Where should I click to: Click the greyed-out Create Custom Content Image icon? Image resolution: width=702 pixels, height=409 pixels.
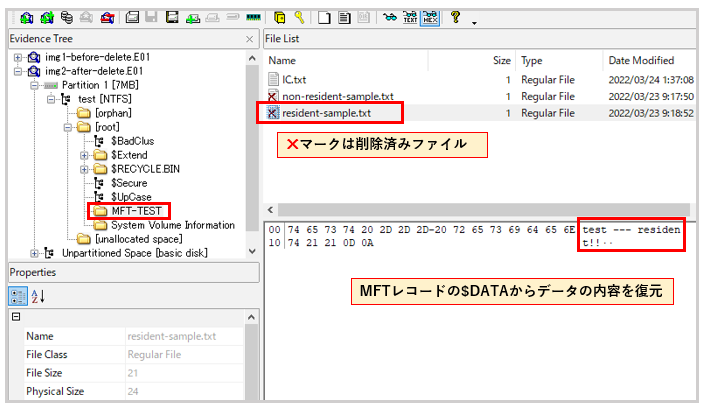tap(212, 18)
